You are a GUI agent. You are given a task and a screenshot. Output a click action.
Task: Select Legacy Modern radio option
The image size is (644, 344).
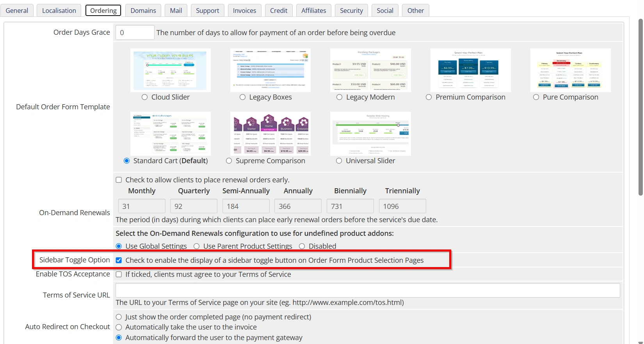click(x=340, y=97)
